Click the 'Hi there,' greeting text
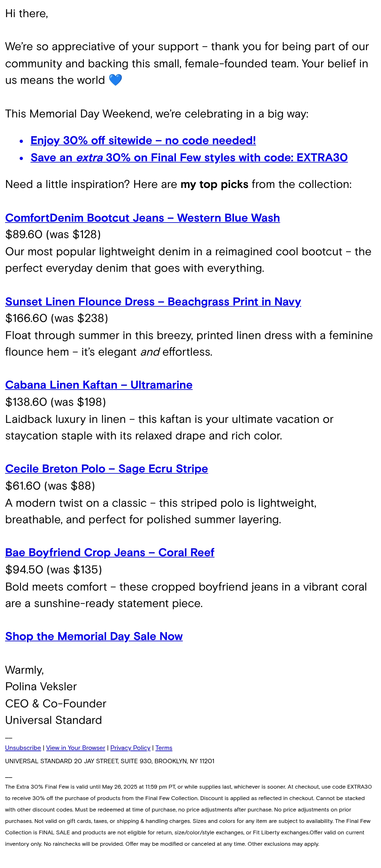 pyautogui.click(x=27, y=13)
